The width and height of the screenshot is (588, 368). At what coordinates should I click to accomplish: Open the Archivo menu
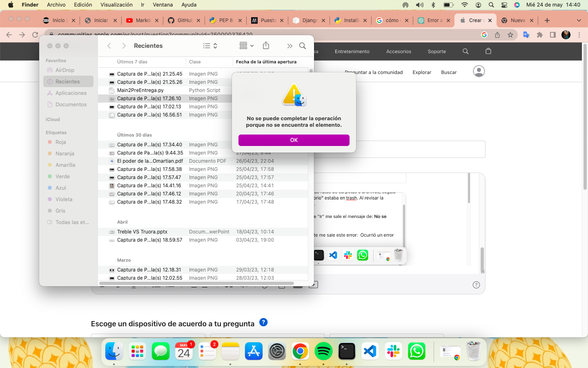(x=56, y=5)
